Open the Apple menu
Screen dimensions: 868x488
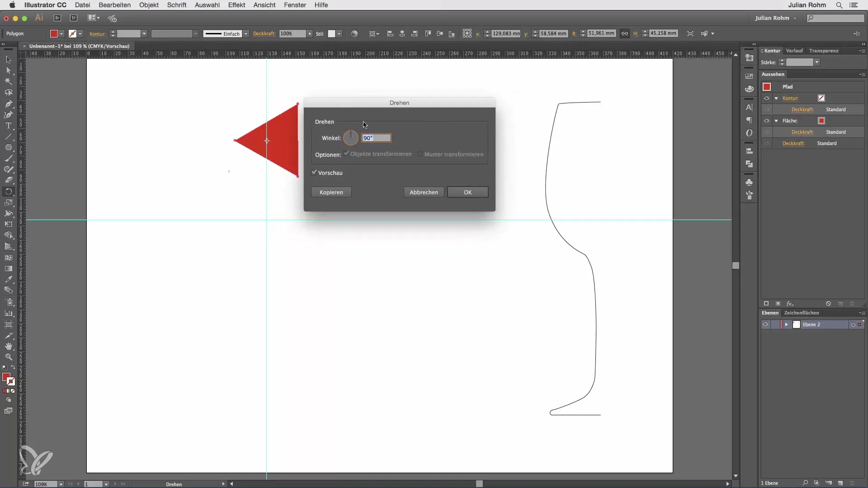(x=12, y=5)
